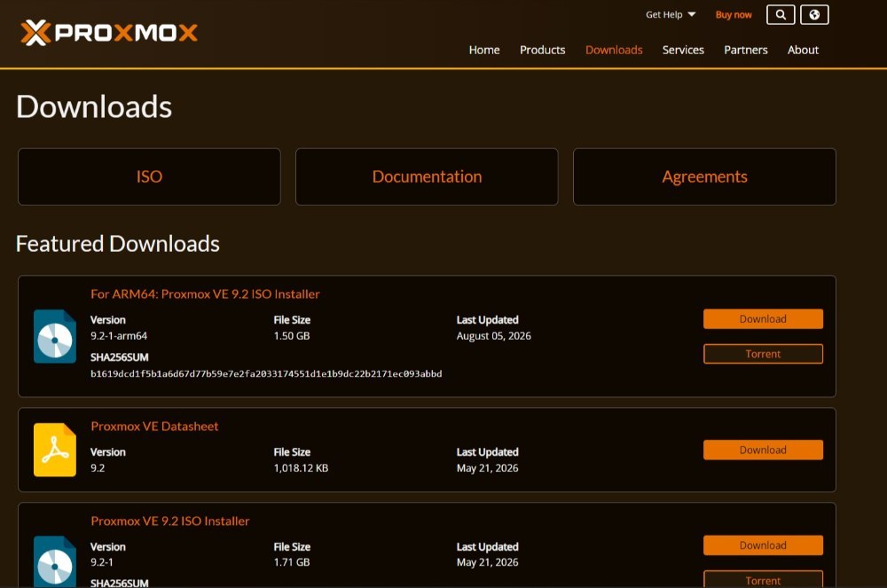Open the About menu
887x588 pixels.
click(803, 50)
